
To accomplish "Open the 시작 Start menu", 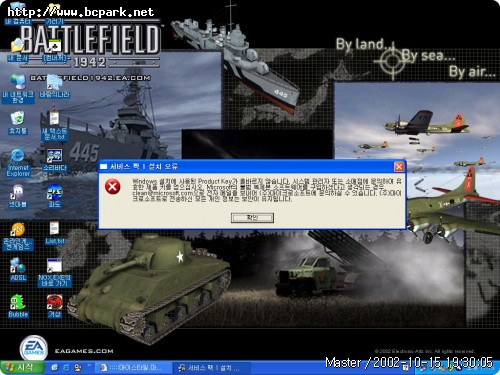I will pyautogui.click(x=21, y=368).
